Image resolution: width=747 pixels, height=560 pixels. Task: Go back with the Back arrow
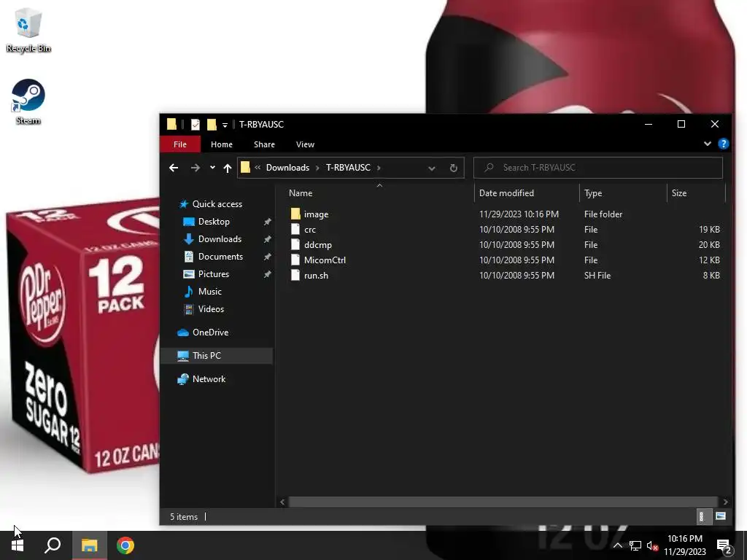click(174, 168)
